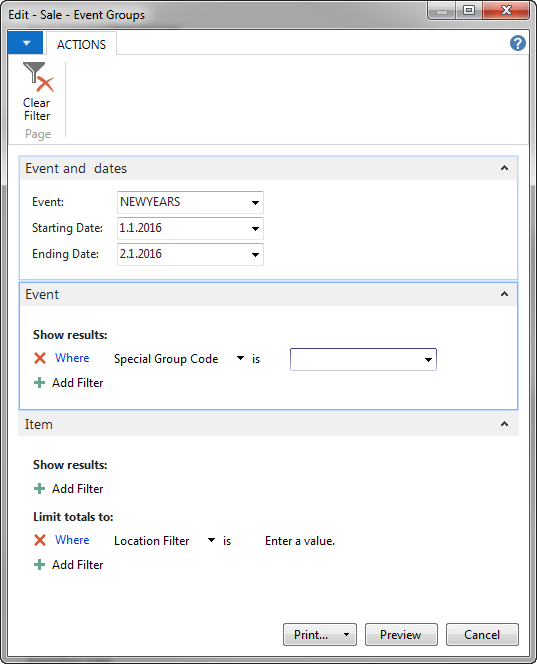Open the Starting Date picker dropdown
537x664 pixels.
[x=255, y=229]
